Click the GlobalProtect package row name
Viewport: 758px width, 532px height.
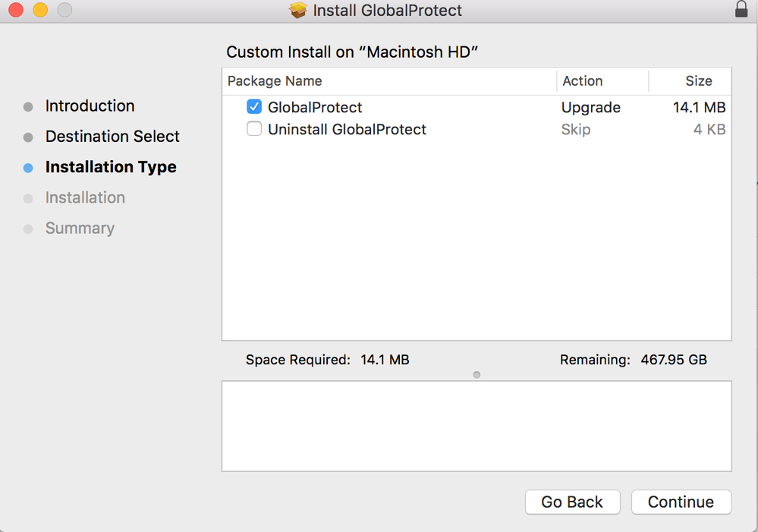point(315,107)
